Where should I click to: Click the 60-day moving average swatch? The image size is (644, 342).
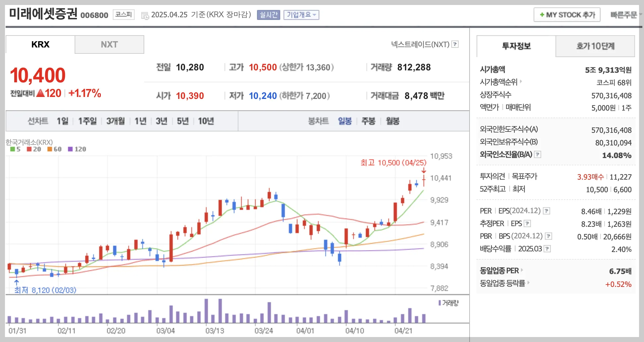[x=50, y=149]
